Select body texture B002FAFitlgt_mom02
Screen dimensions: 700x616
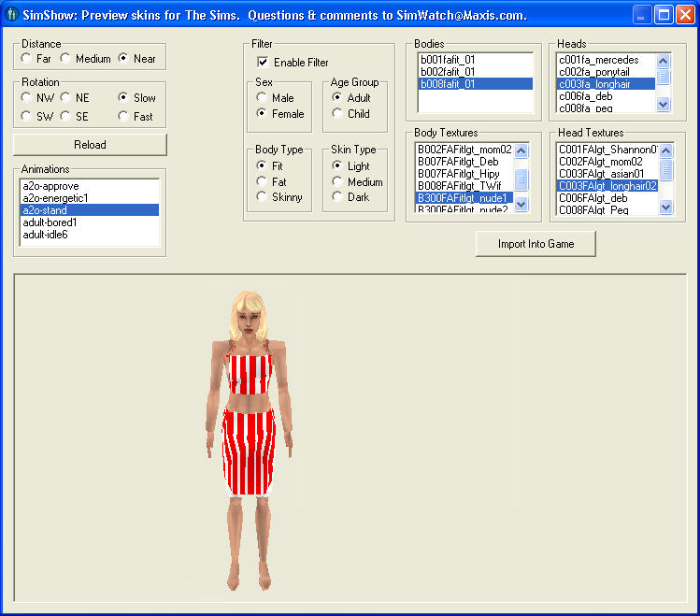point(464,150)
